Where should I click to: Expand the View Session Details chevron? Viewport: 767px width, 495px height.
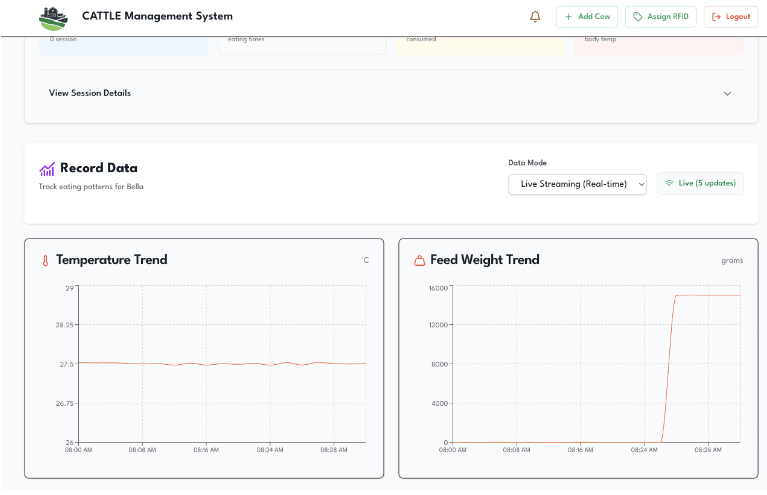[x=727, y=93]
